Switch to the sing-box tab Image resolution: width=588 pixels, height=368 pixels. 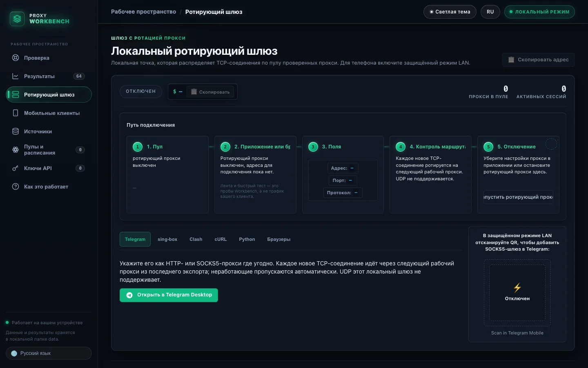(167, 239)
